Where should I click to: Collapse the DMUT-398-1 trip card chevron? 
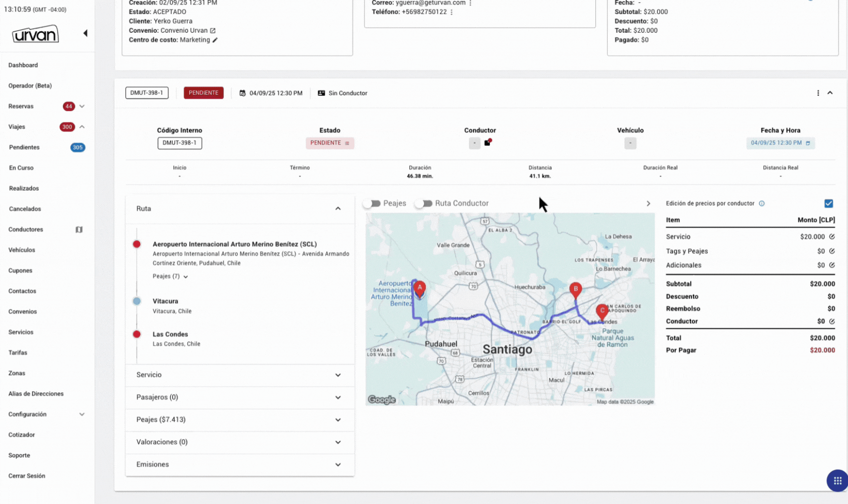click(830, 93)
